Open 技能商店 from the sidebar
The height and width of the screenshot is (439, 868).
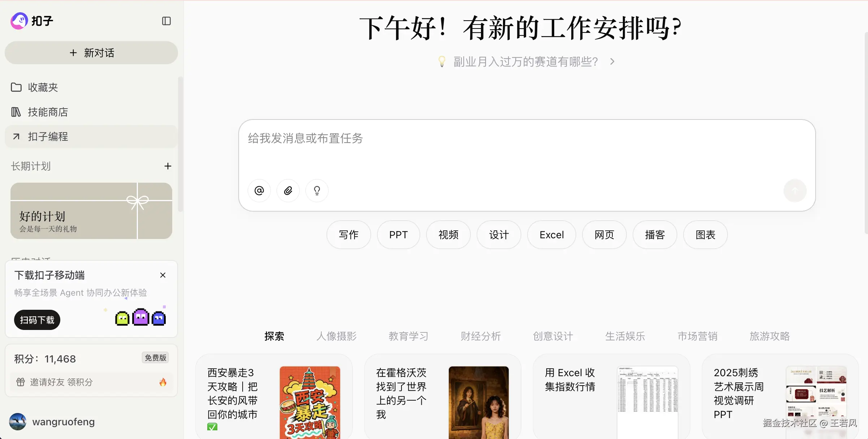click(x=48, y=112)
